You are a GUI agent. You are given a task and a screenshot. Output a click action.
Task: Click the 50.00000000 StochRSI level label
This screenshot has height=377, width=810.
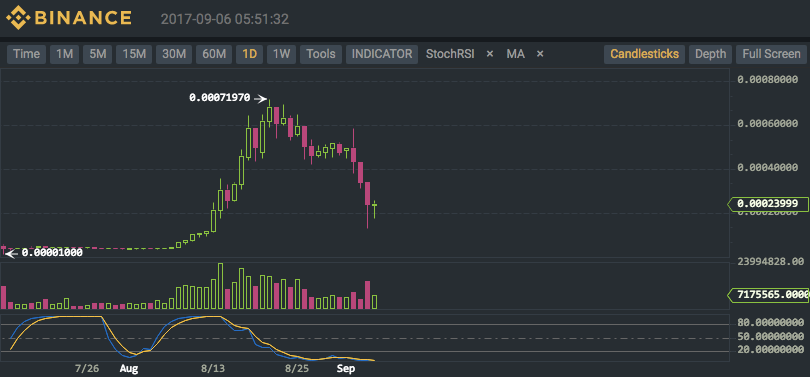tap(770, 337)
